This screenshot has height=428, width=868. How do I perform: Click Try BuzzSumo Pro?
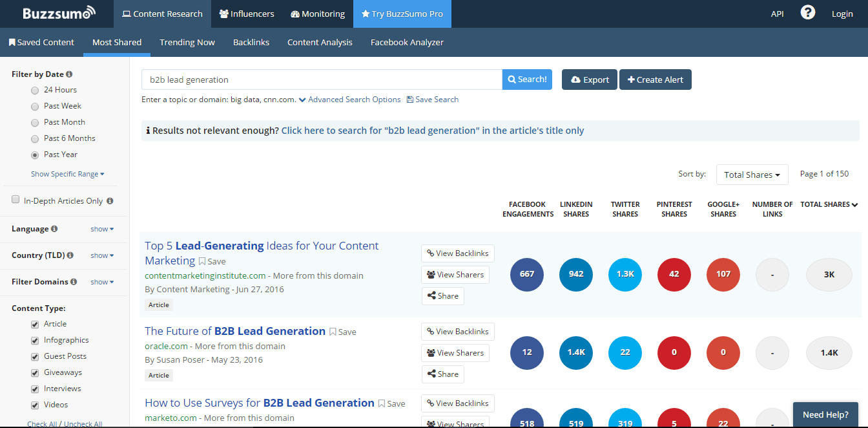402,14
